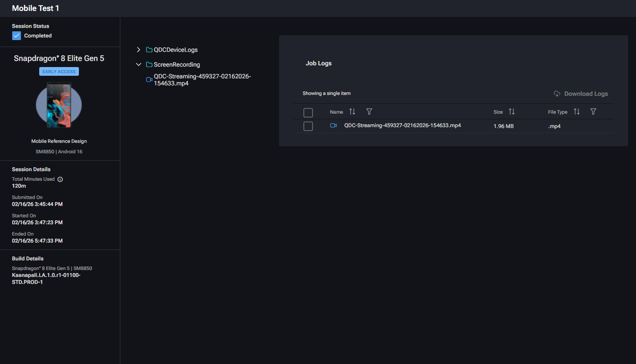The image size is (636, 364).
Task: Sort by Size using the arrows icon
Action: pos(512,112)
